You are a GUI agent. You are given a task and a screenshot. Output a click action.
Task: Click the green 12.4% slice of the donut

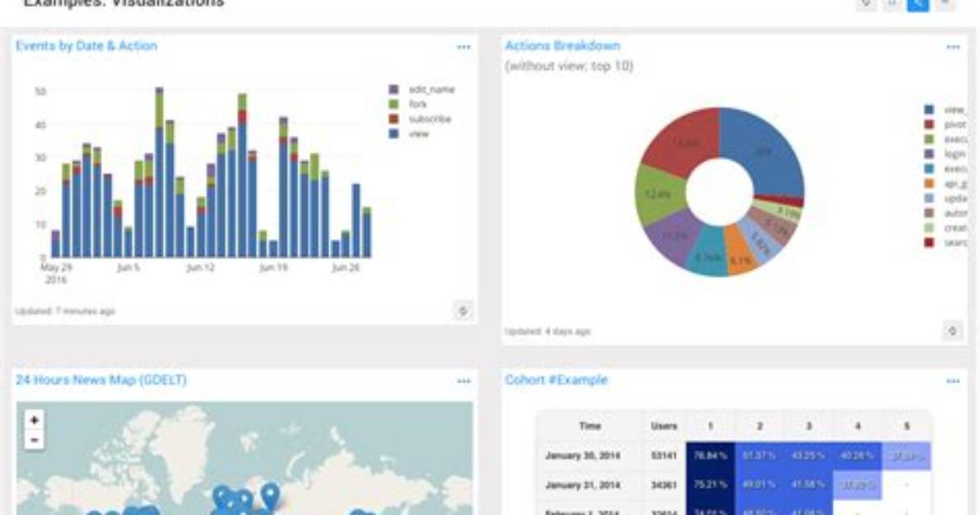[658, 194]
